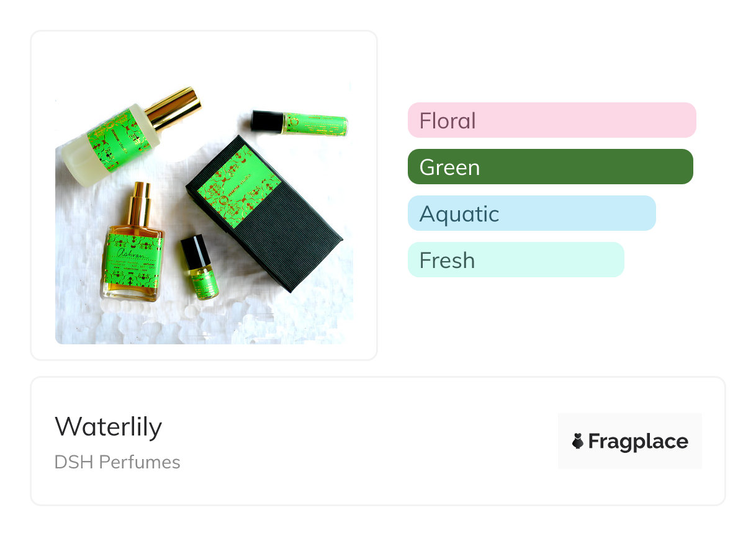
Task: Open the Waterlily perfume title
Action: [x=108, y=427]
